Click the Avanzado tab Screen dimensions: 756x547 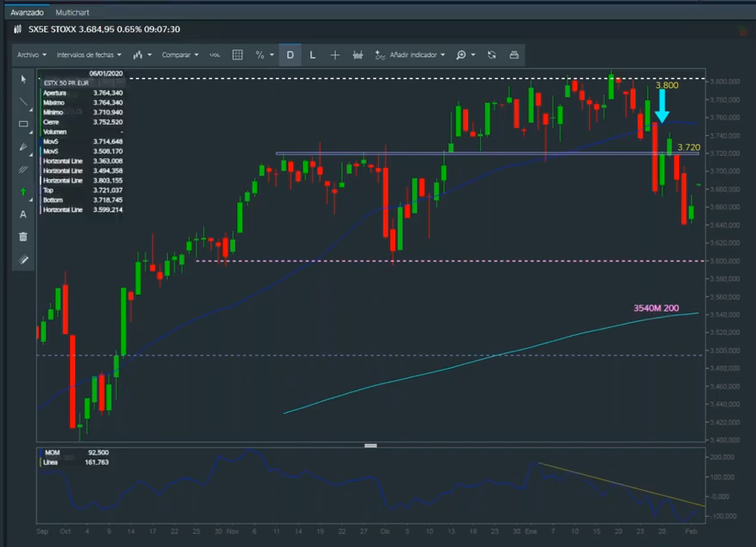pyautogui.click(x=26, y=13)
